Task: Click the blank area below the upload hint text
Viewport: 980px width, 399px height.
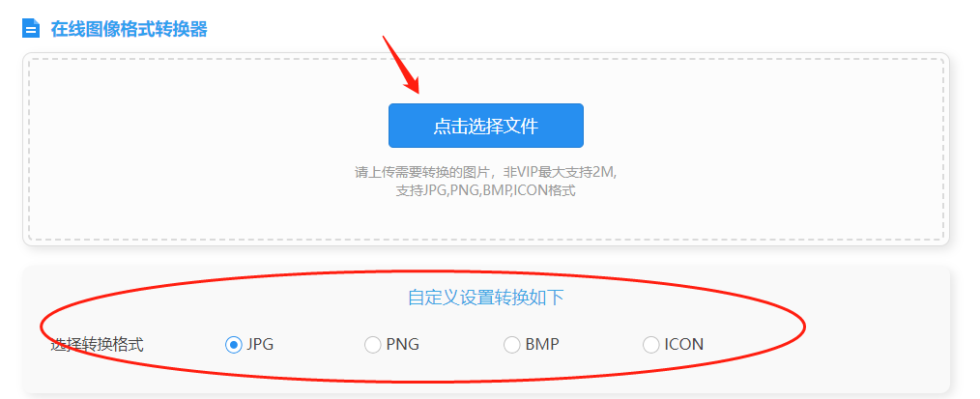Action: tap(485, 220)
